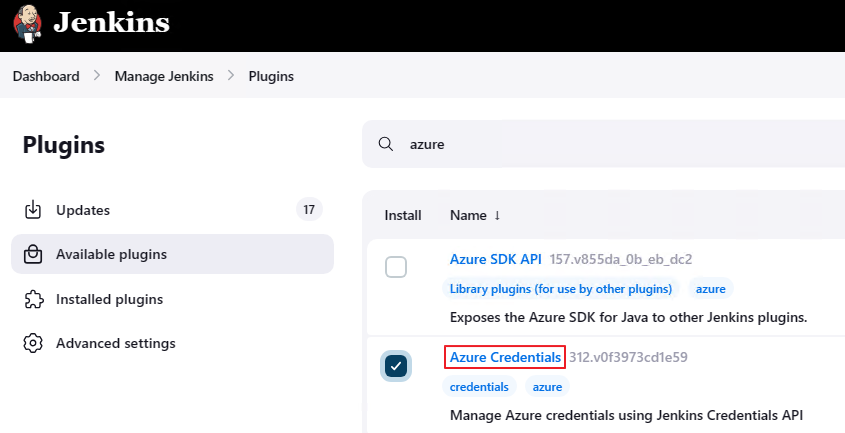The height and width of the screenshot is (433, 845).
Task: Click the Manage Azure credentials description text
Action: click(626, 415)
